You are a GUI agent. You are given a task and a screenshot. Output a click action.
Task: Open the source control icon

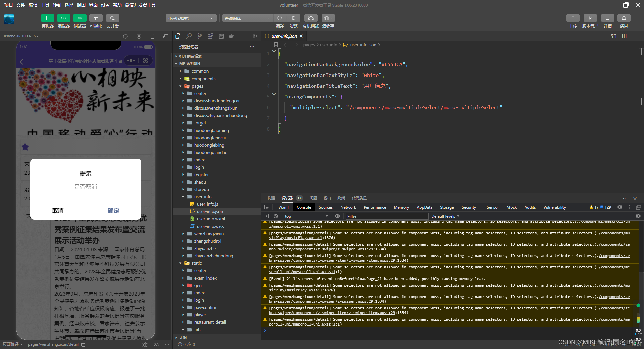click(200, 36)
